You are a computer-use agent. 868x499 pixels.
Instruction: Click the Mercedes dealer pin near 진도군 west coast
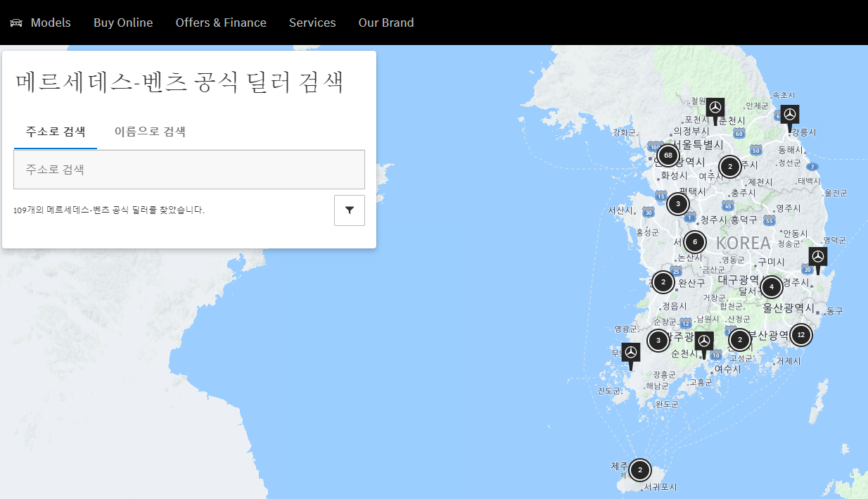tap(631, 354)
